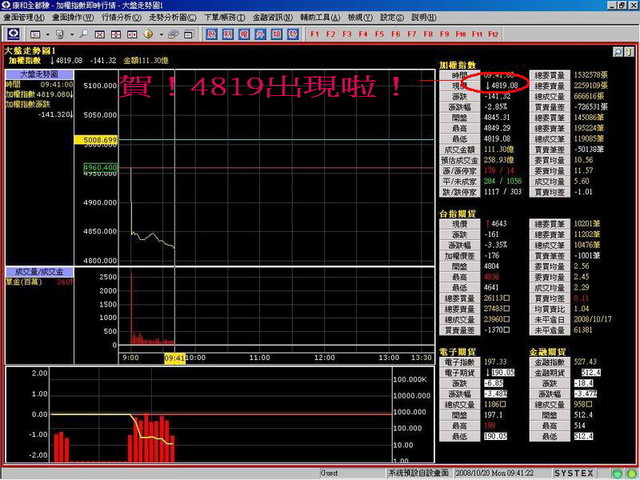Viewport: 640px width, 480px height.
Task: Open the 畫面管理(M) menu
Action: [24, 18]
